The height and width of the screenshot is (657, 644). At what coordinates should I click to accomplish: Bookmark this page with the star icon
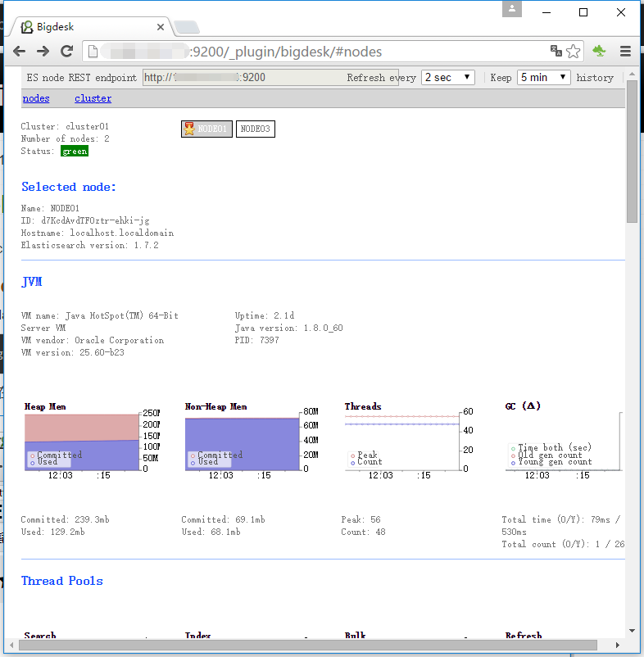coord(573,51)
